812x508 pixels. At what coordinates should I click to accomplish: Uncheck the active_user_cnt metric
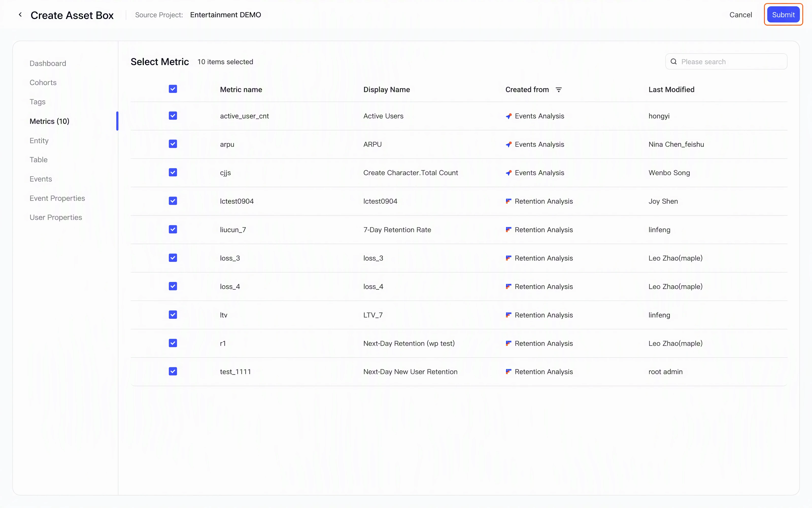pos(173,116)
